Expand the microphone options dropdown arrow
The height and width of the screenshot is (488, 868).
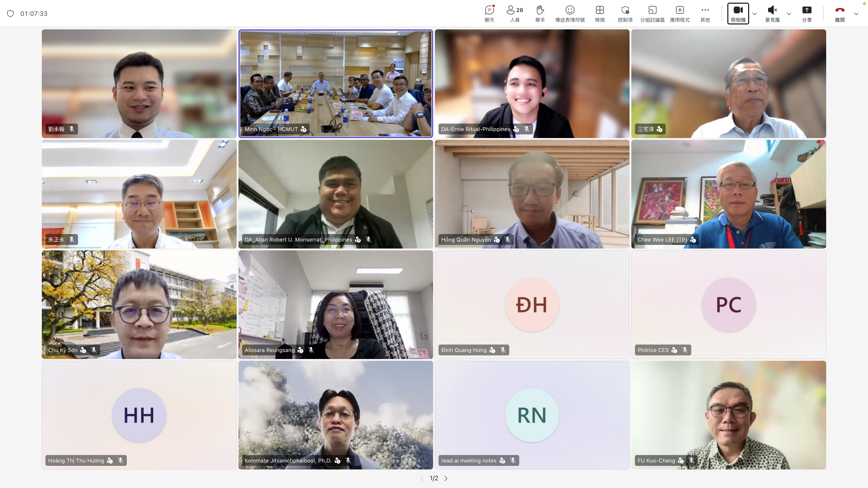coord(789,14)
